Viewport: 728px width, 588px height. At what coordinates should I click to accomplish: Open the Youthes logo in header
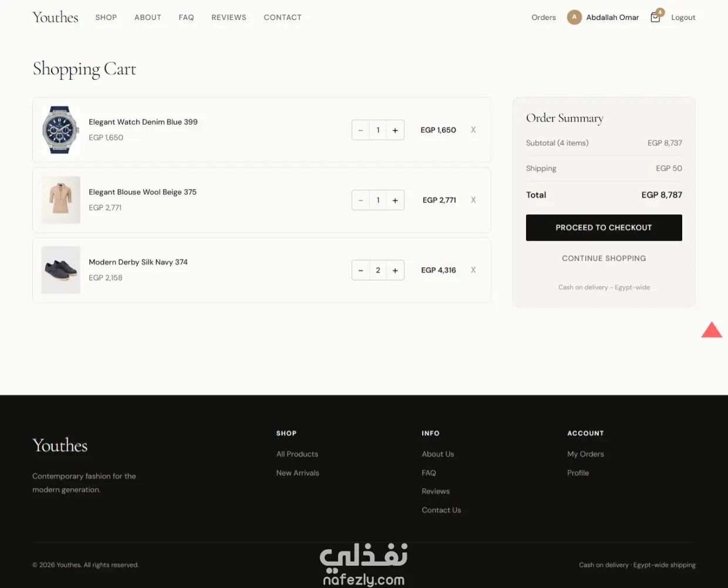click(x=55, y=17)
